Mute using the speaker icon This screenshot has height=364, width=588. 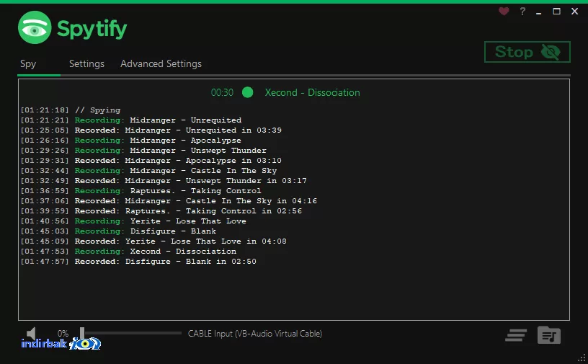point(31,333)
